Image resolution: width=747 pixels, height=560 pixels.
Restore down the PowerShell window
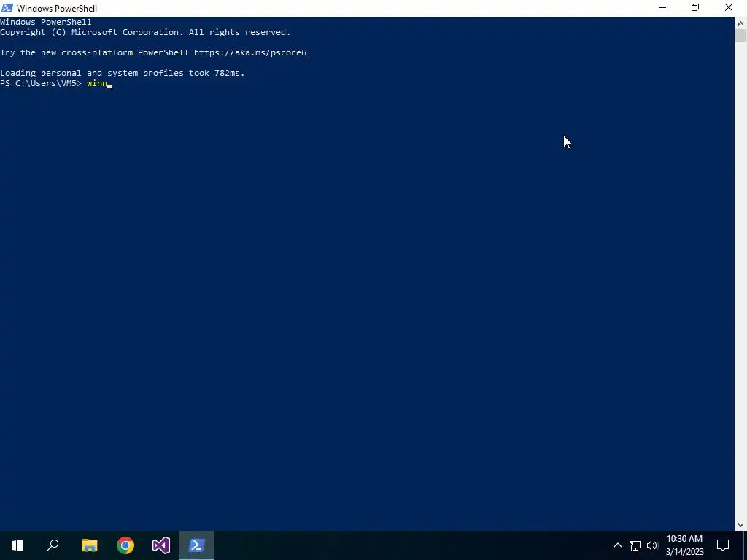[695, 8]
